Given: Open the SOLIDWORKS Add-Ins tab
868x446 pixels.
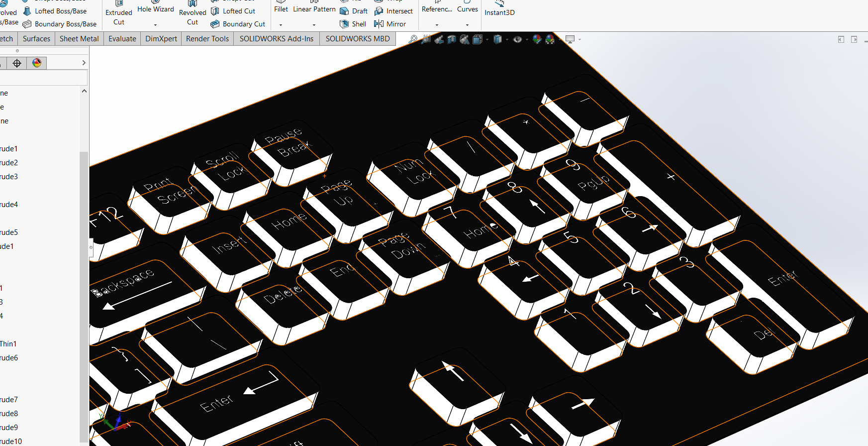Looking at the screenshot, I should point(277,38).
